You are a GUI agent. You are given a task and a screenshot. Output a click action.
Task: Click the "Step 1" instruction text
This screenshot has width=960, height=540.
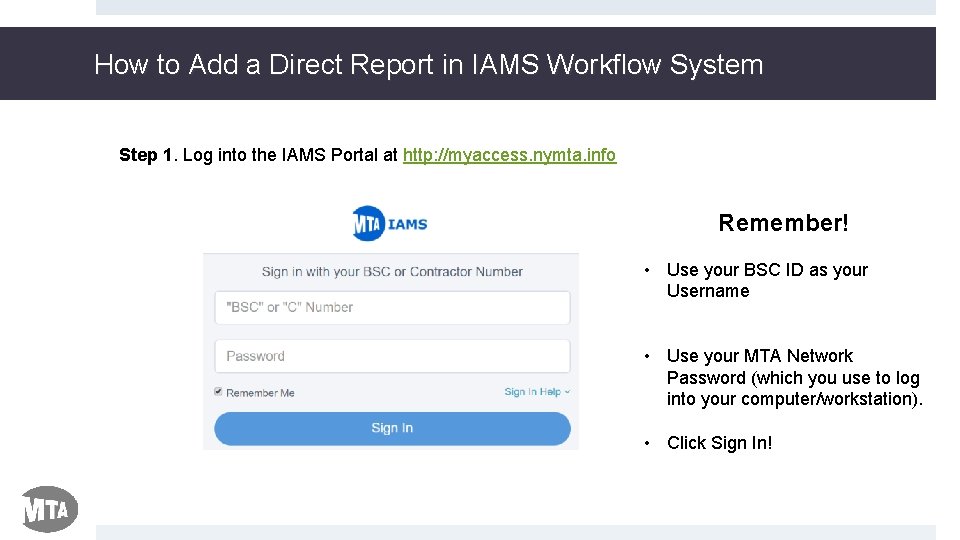tap(367, 155)
